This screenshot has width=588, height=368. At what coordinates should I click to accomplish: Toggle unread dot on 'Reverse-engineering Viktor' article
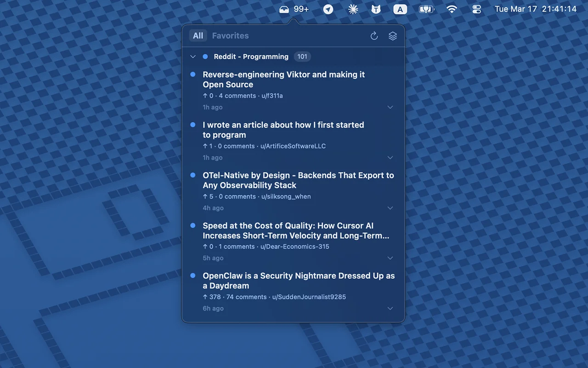click(x=192, y=74)
